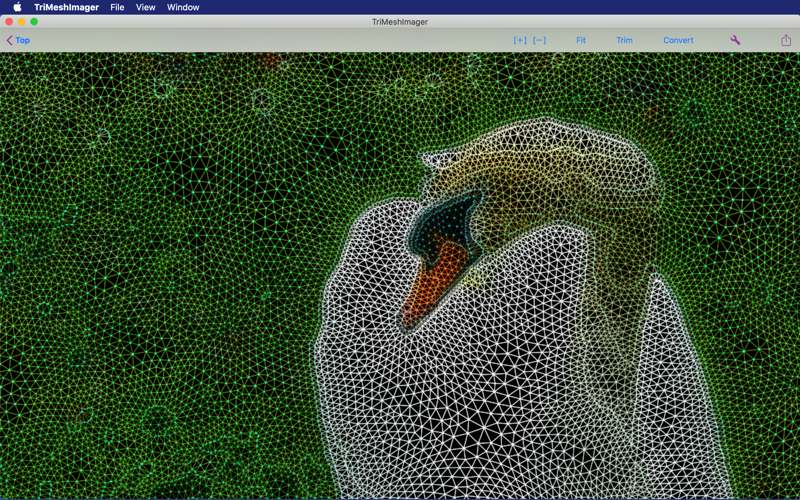Click the swan's orange beak mesh

(433, 285)
